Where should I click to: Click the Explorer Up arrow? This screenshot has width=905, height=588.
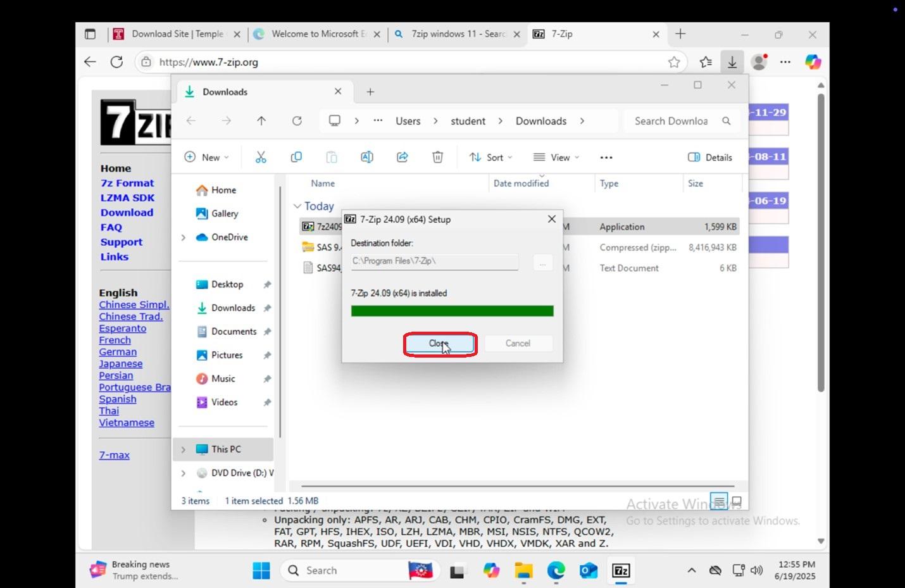pos(261,121)
